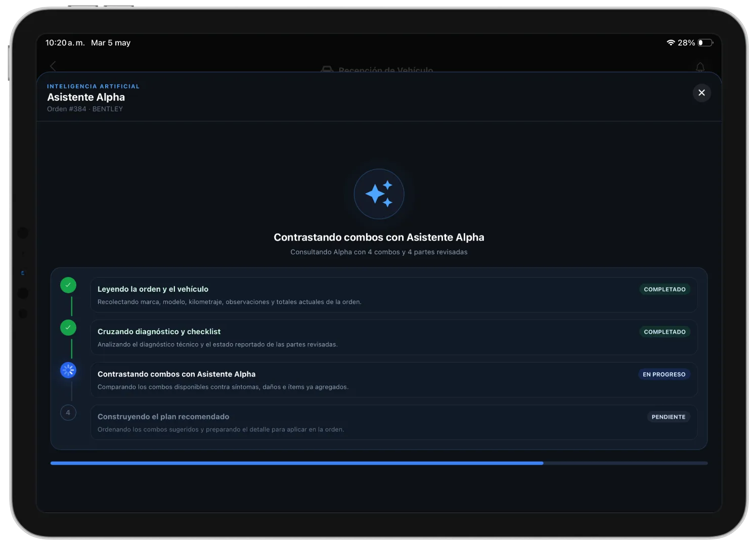The width and height of the screenshot is (756, 546).
Task: Open 'Contrastando combos con Asistente Alpha' step row
Action: pos(394,380)
